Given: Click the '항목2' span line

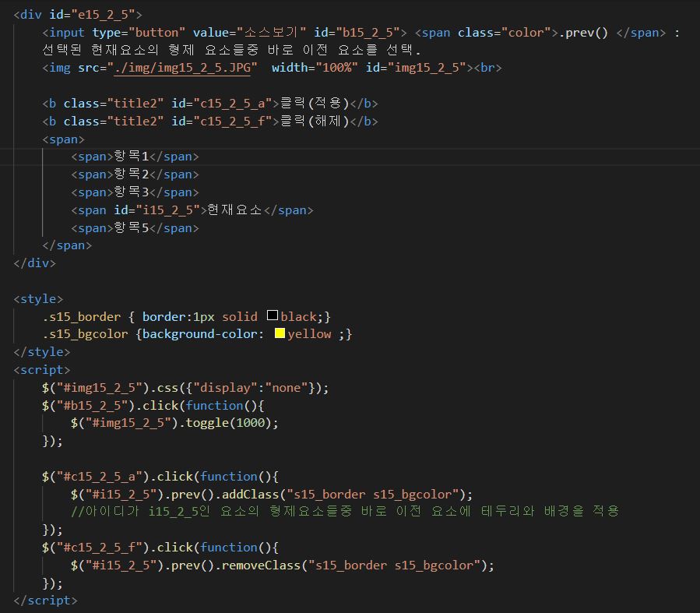Looking at the screenshot, I should click(135, 174).
